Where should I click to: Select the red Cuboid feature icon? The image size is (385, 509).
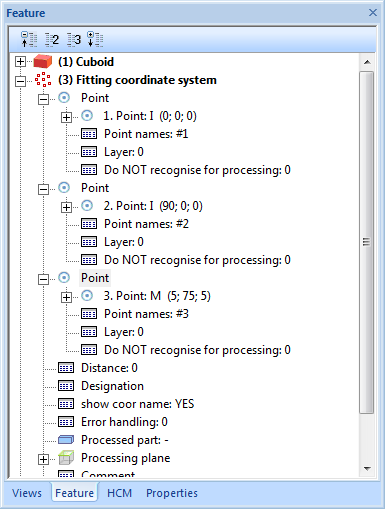43,62
